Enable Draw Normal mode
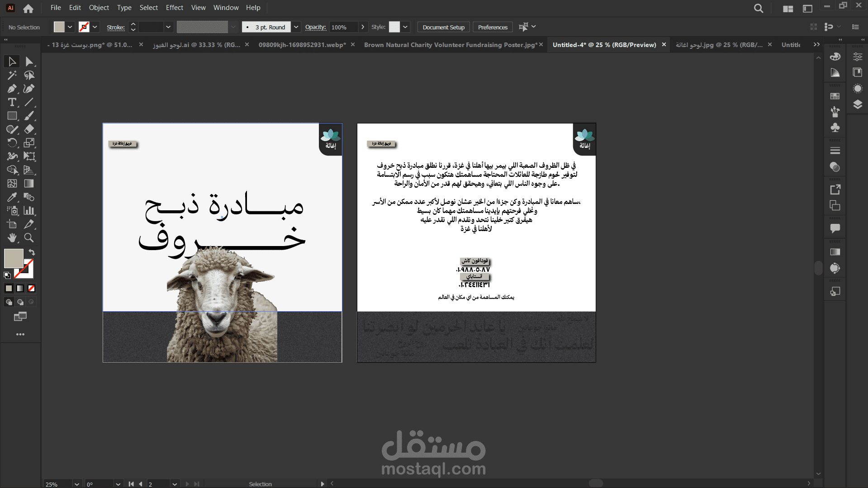This screenshot has height=488, width=868. pyautogui.click(x=9, y=302)
